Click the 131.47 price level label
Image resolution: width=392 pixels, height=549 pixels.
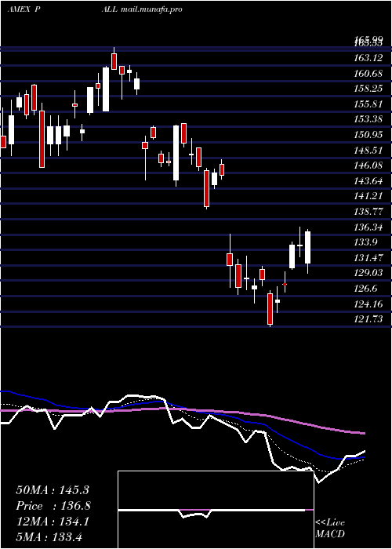(368, 258)
